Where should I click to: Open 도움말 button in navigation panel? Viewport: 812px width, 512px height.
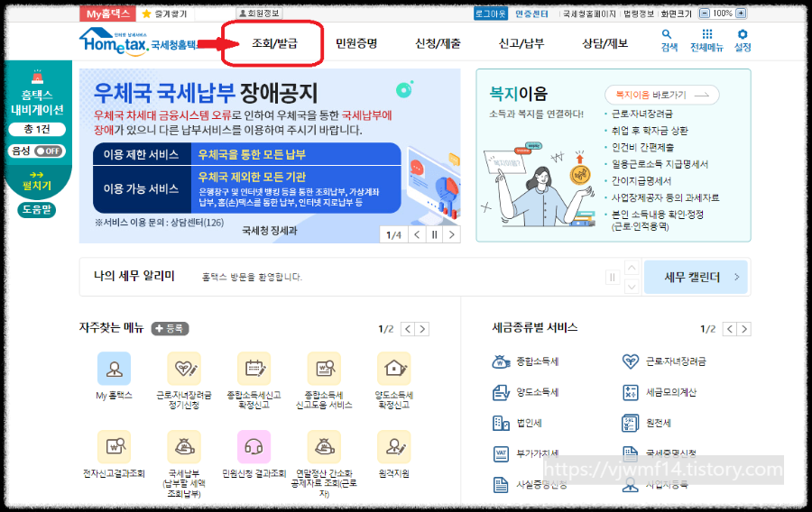pyautogui.click(x=37, y=209)
